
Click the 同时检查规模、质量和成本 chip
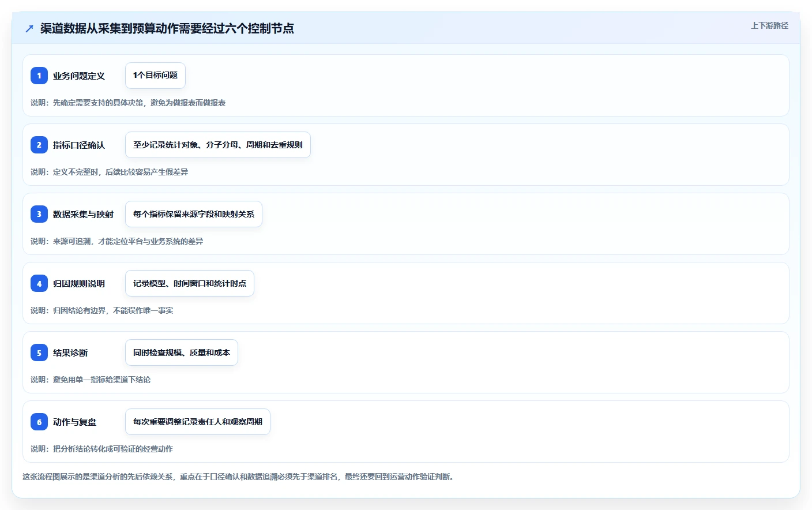pos(182,352)
